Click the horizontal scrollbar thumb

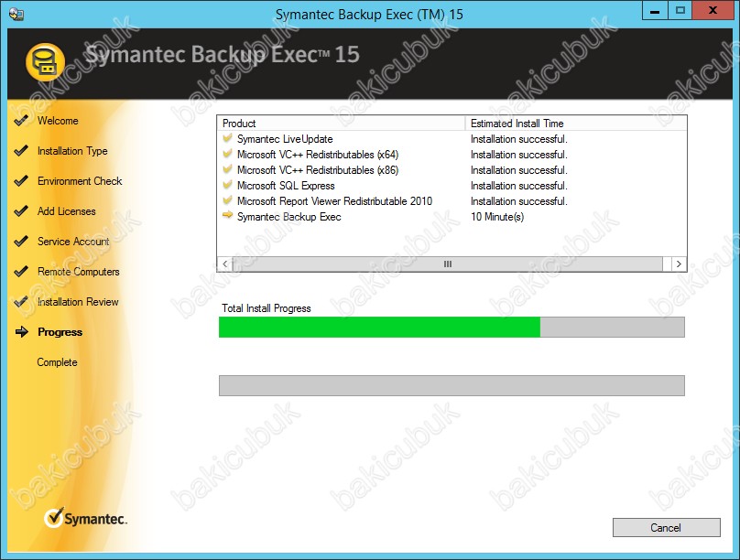[448, 264]
